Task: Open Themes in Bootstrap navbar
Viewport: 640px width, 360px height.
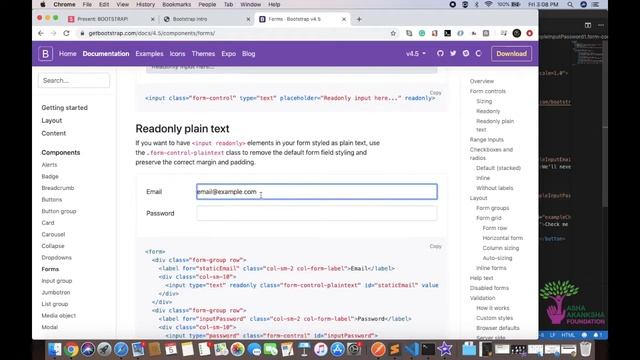Action: point(203,53)
